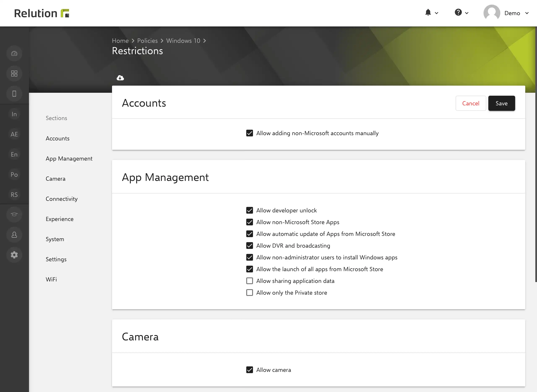The height and width of the screenshot is (392, 537).
Task: Jump to Accounts section in sidebar
Action: 58,138
